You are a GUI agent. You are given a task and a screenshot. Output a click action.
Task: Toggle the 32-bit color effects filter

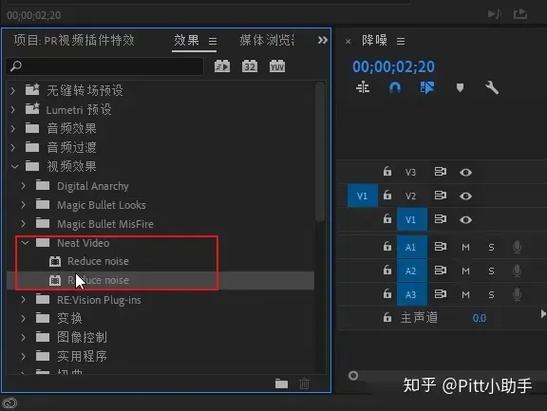(250, 66)
